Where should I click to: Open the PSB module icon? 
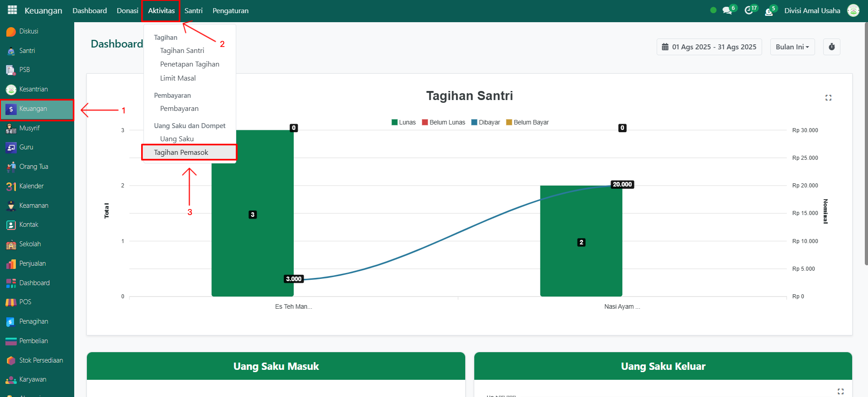click(11, 70)
